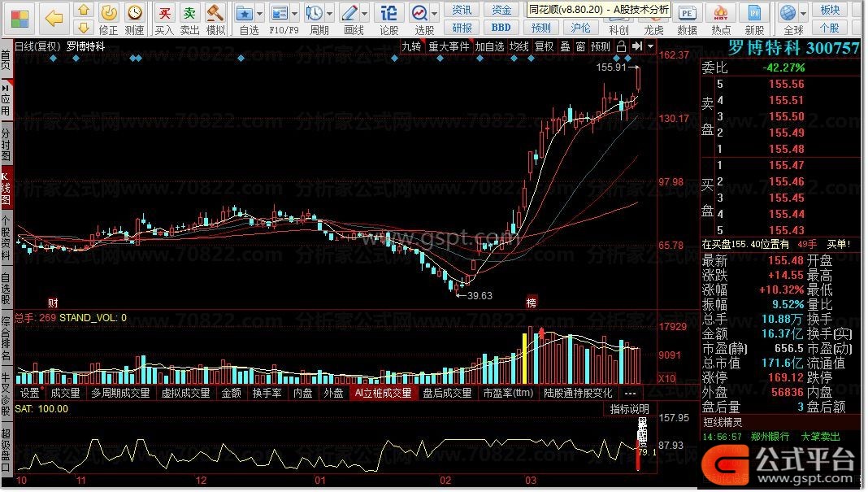Click the 榜 ranking marker on the chart
The image size is (868, 492).
(x=532, y=303)
